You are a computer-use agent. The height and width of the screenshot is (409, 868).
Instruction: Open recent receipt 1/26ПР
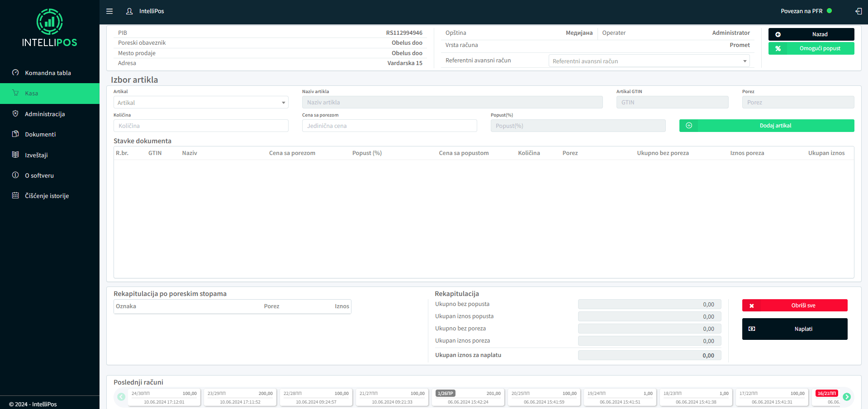[468, 397]
